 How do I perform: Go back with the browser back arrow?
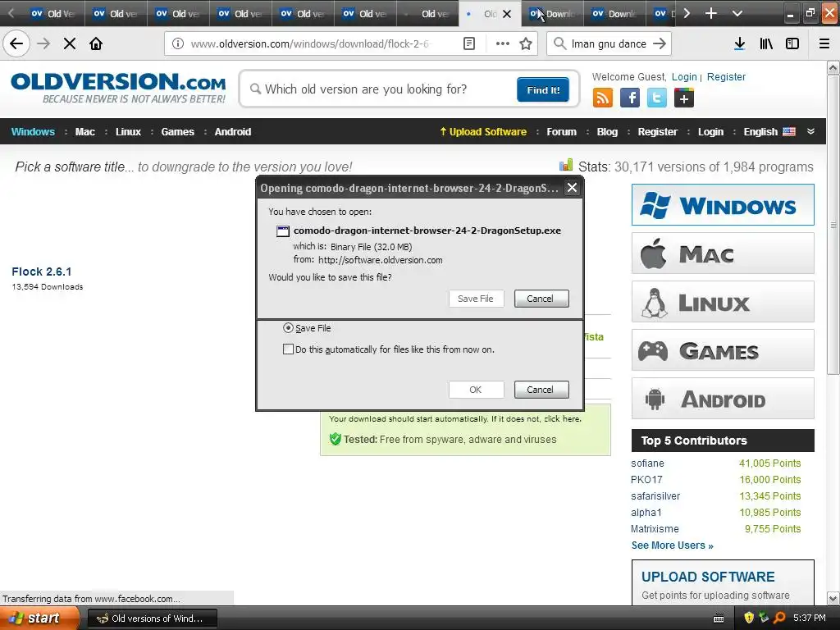tap(16, 44)
